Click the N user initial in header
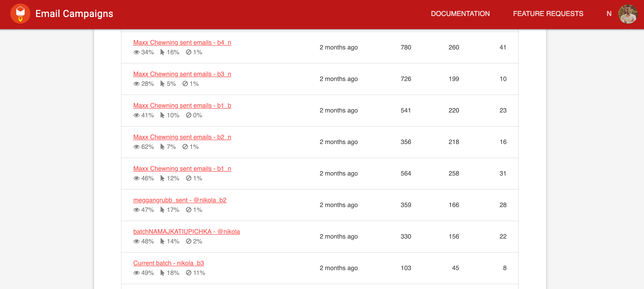This screenshot has width=644, height=289. (x=609, y=14)
